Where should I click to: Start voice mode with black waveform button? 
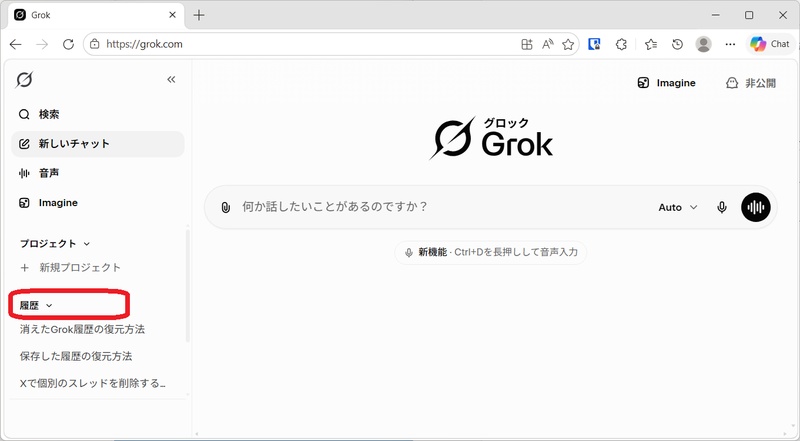click(x=756, y=207)
